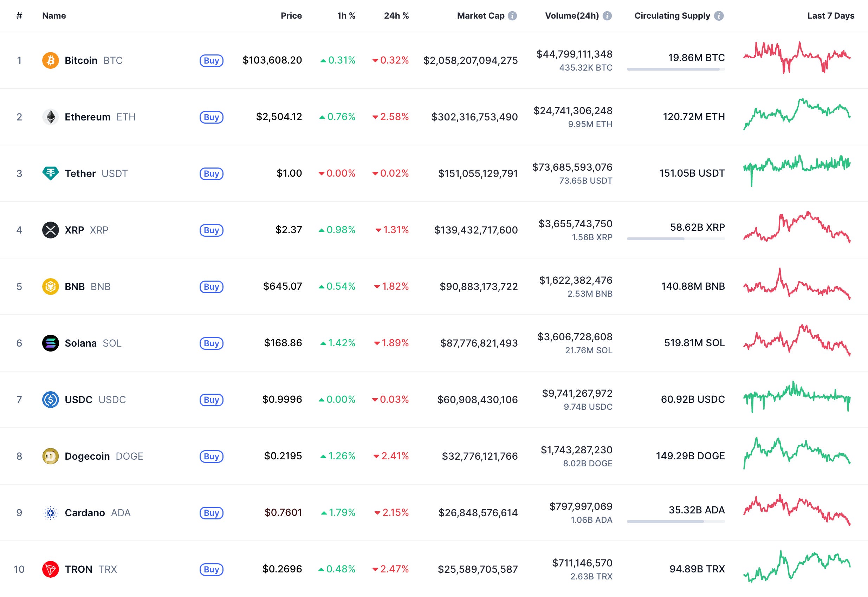Click Tether volume $73,685,593,076
Viewport: 868px width, 597px height.
[x=572, y=167]
